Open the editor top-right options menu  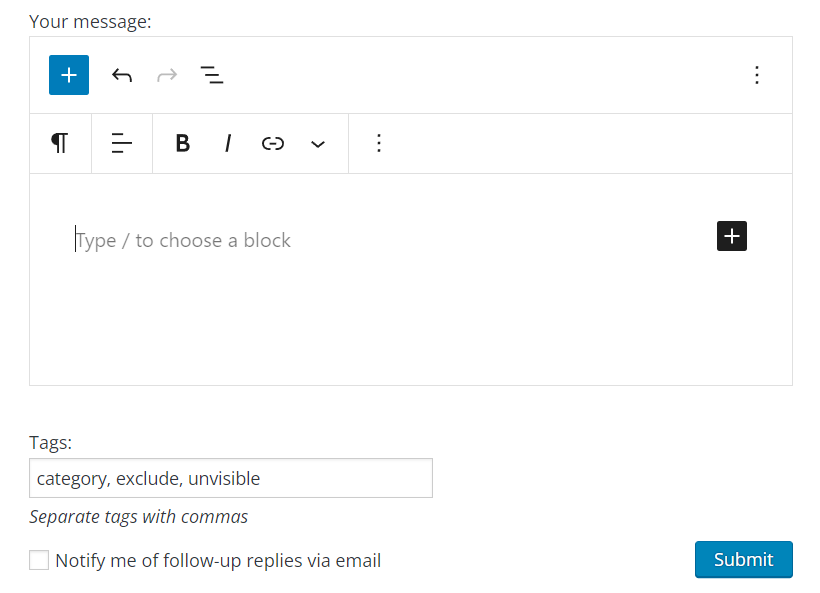(757, 75)
